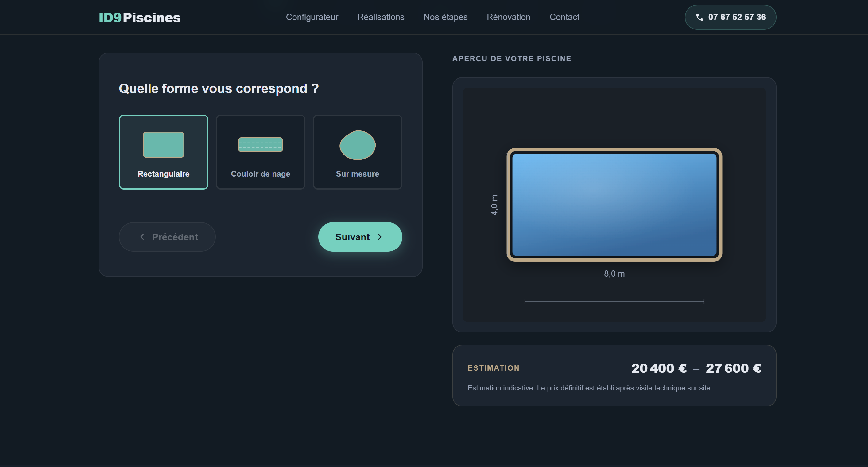Navigate to Rénovation
This screenshot has width=868, height=467.
pos(509,17)
